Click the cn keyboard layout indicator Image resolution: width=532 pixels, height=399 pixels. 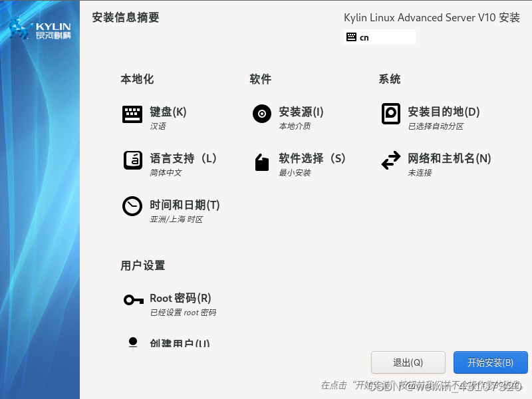coord(379,37)
